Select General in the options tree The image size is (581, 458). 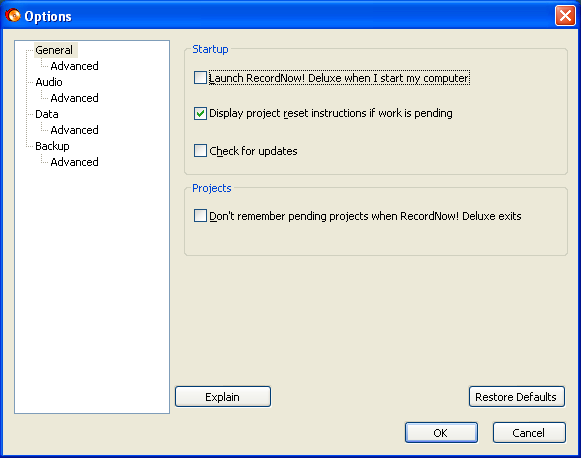point(54,50)
